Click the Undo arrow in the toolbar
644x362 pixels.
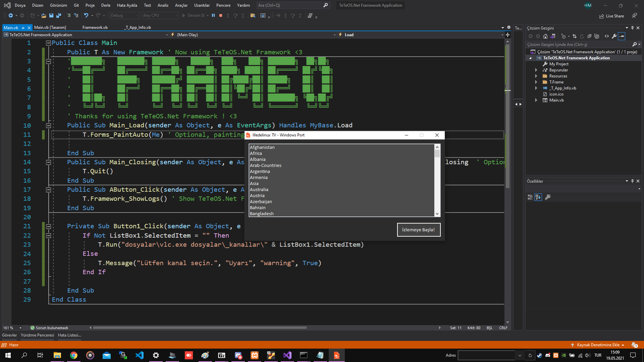[86, 15]
